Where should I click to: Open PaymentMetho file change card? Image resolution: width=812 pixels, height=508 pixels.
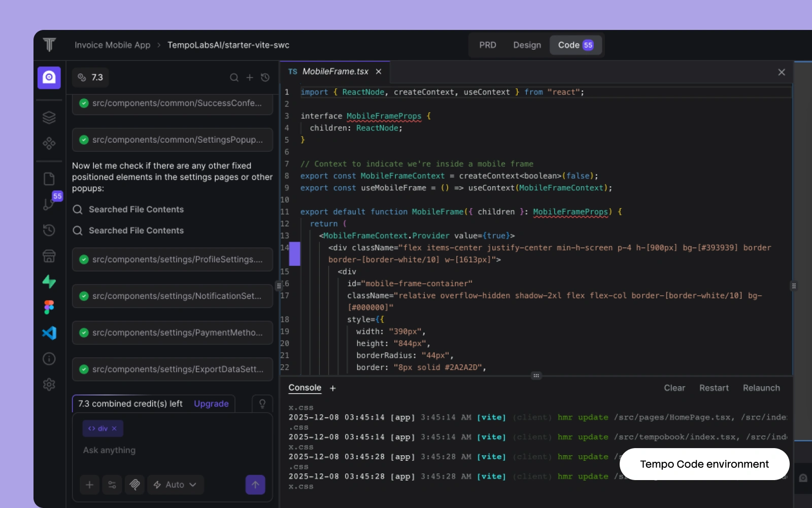click(x=173, y=332)
